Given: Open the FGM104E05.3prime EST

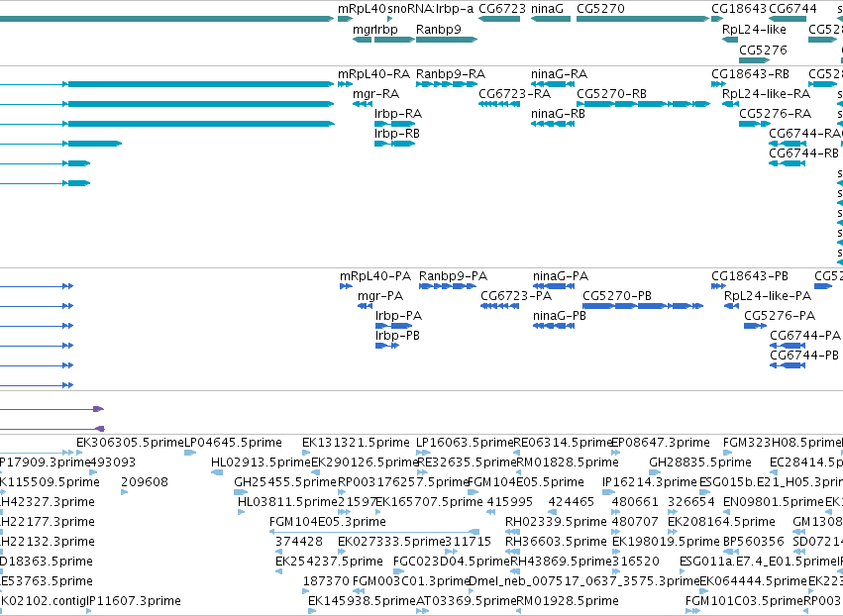Looking at the screenshot, I should pyautogui.click(x=374, y=532).
